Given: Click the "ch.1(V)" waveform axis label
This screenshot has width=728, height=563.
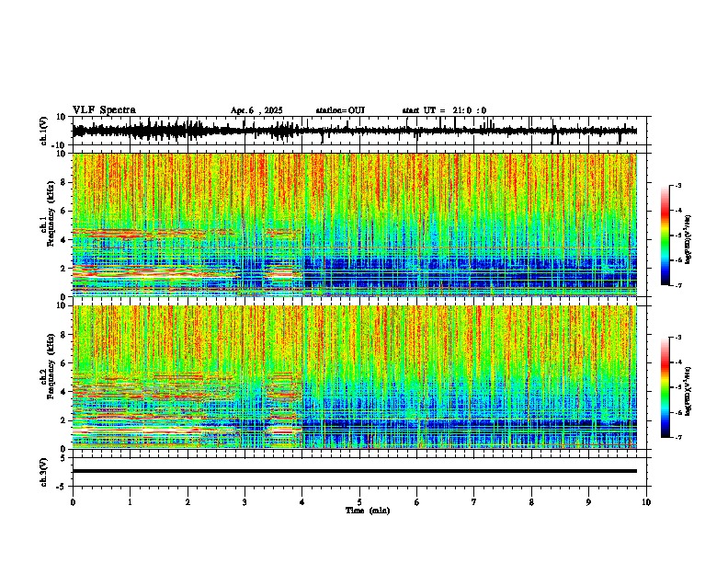Looking at the screenshot, I should click(x=44, y=131).
